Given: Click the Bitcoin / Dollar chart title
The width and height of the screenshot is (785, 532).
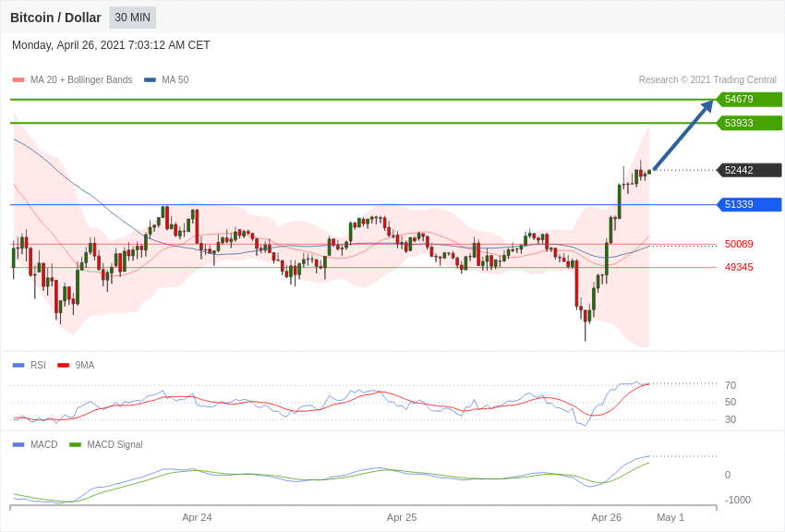Looking at the screenshot, I should 55,18.
